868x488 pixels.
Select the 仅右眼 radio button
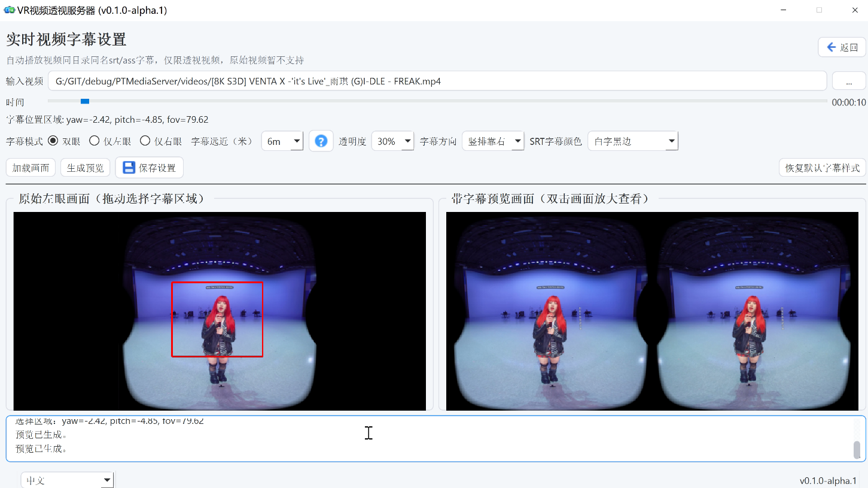tap(145, 141)
